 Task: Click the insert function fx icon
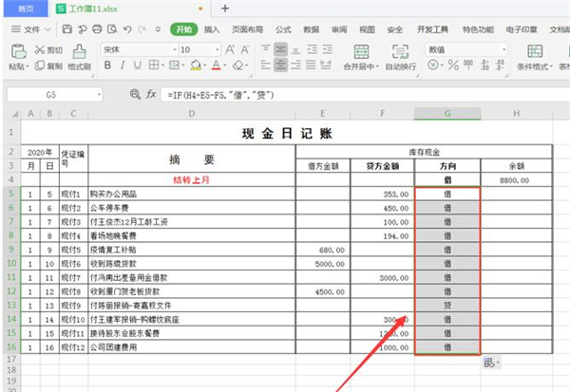150,95
